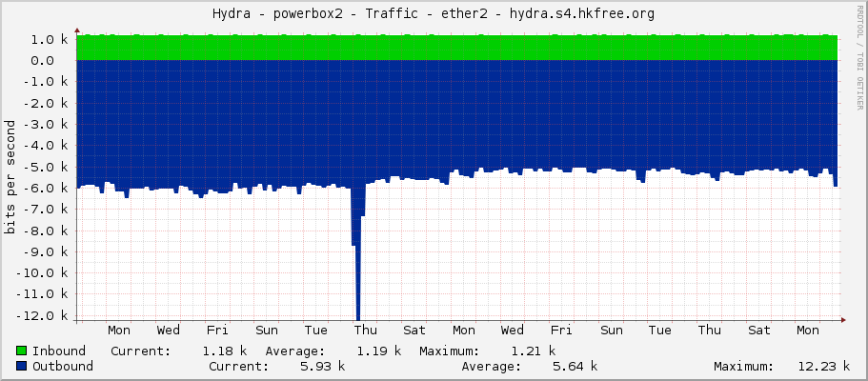The width and height of the screenshot is (868, 381).
Task: Click Inbound current value 1.18 k
Action: (224, 351)
